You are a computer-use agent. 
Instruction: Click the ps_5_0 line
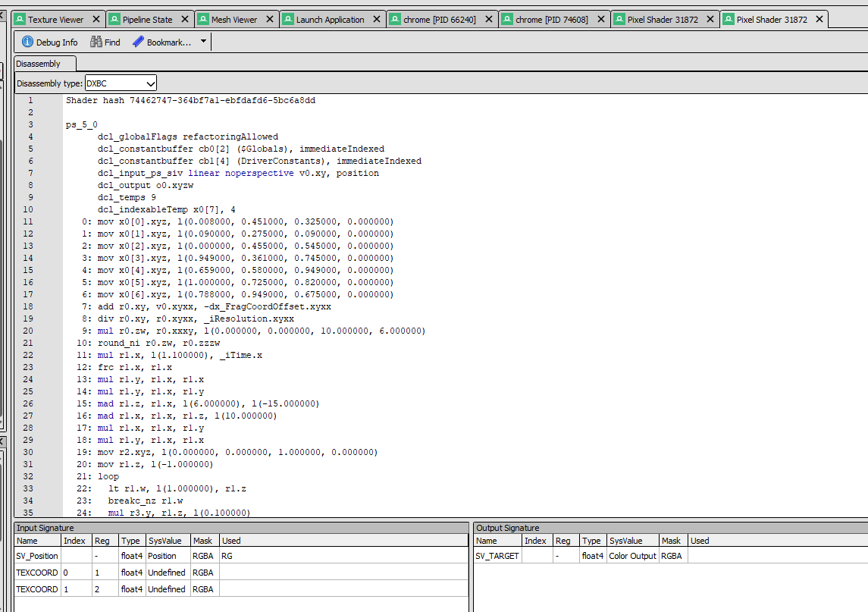[x=81, y=124]
